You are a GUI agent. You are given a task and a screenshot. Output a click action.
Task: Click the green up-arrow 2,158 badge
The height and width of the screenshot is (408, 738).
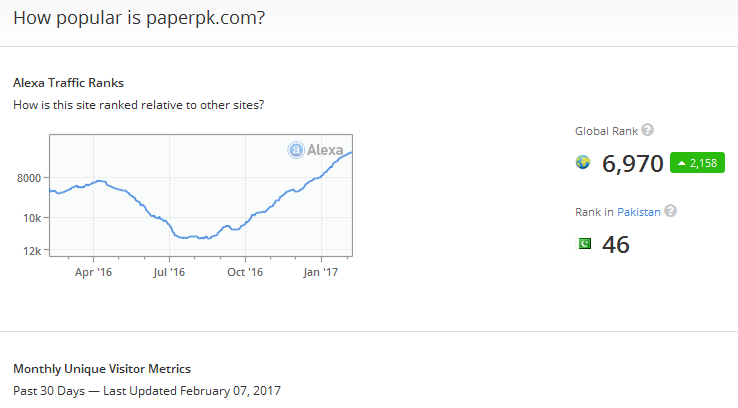click(697, 163)
